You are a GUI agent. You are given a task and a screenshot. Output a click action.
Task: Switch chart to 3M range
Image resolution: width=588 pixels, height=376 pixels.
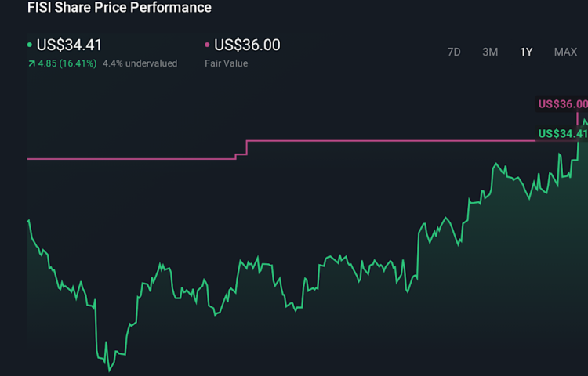pyautogui.click(x=490, y=52)
